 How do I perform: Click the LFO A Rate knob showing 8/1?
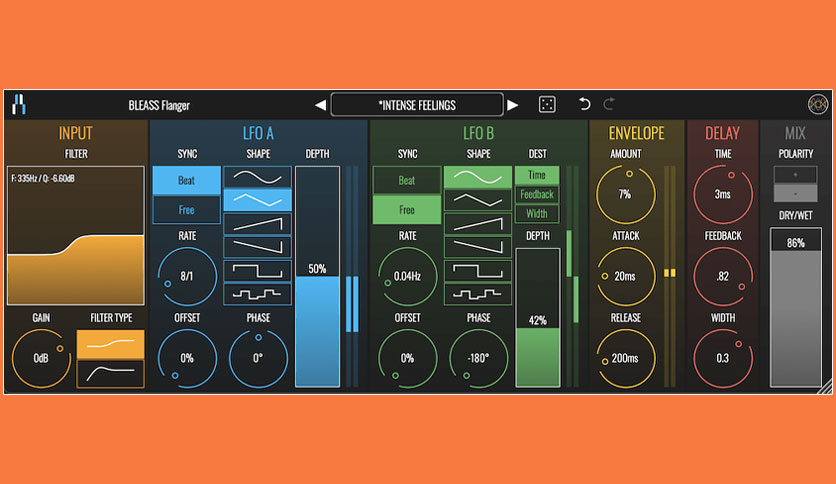(187, 276)
